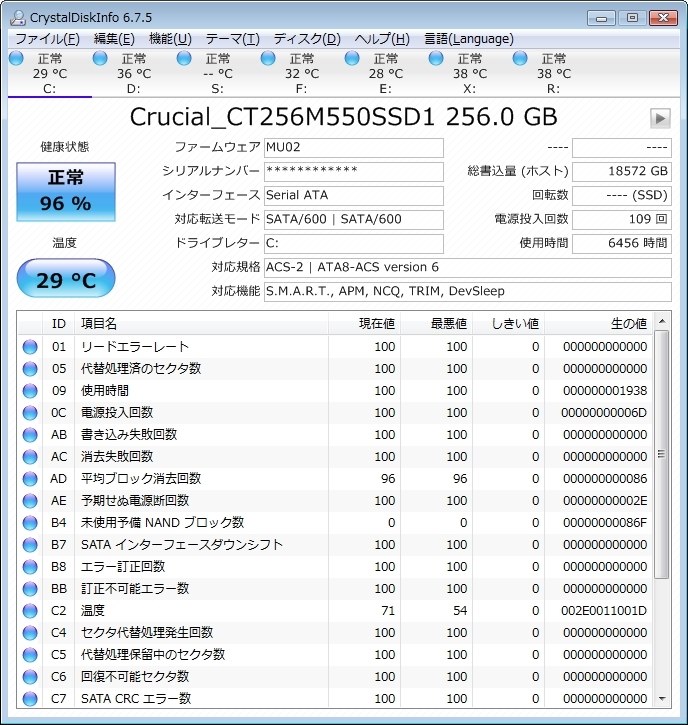Viewport: 688px width, 725px height.
Task: Click status icon of C5 代替処理保留中のセクタ数 row
Action: 30,655
